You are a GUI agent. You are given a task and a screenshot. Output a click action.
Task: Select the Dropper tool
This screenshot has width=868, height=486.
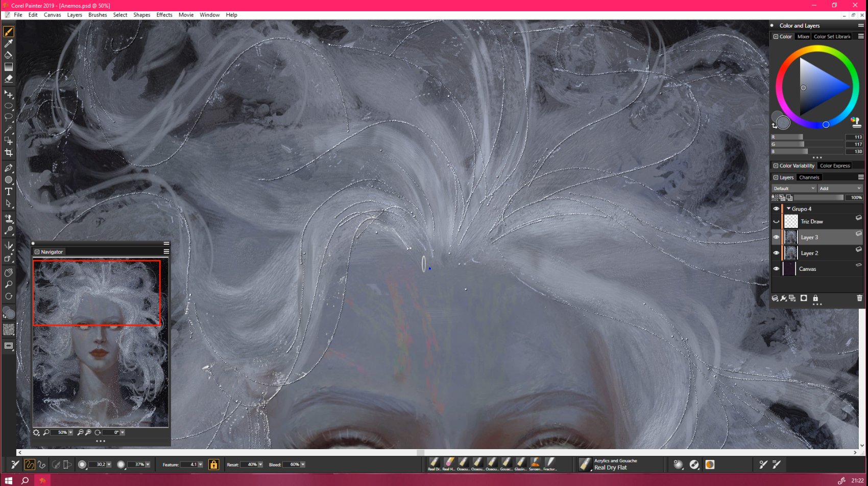coord(9,43)
